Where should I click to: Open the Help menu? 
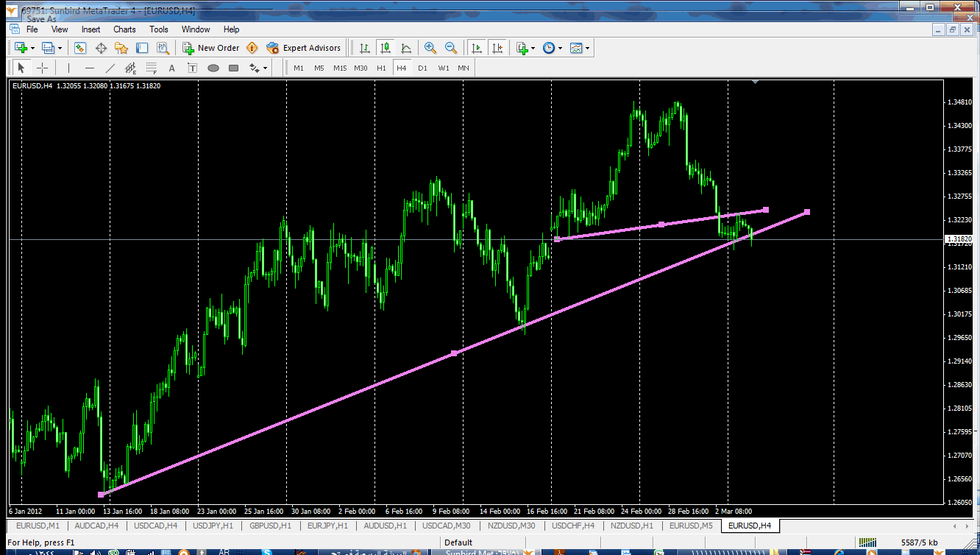(232, 29)
